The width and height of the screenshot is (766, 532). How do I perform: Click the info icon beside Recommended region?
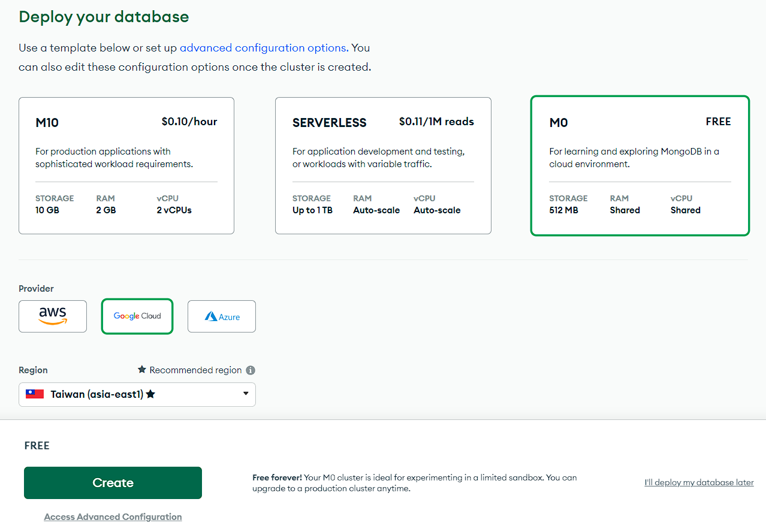pos(251,370)
